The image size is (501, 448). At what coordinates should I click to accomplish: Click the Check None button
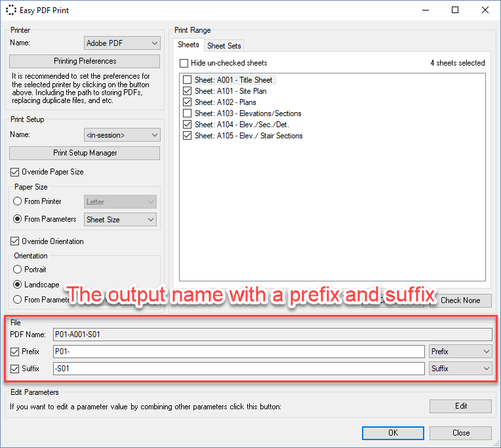[460, 300]
